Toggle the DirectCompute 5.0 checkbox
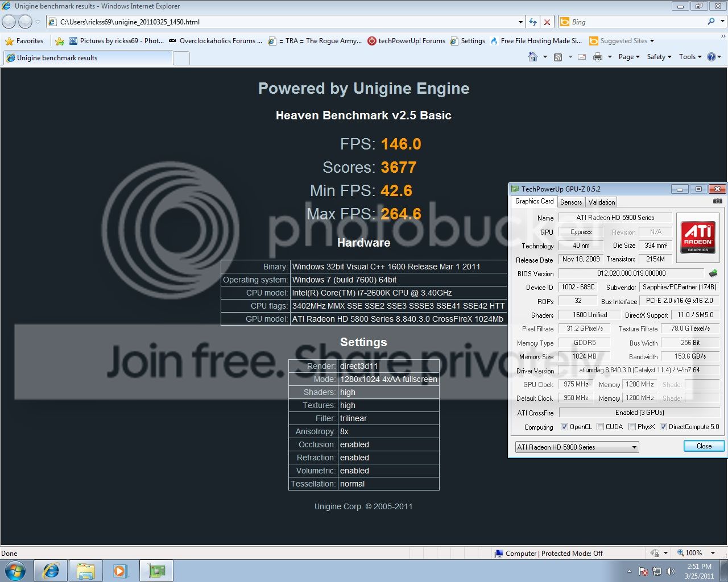This screenshot has height=582, width=728. tap(663, 427)
